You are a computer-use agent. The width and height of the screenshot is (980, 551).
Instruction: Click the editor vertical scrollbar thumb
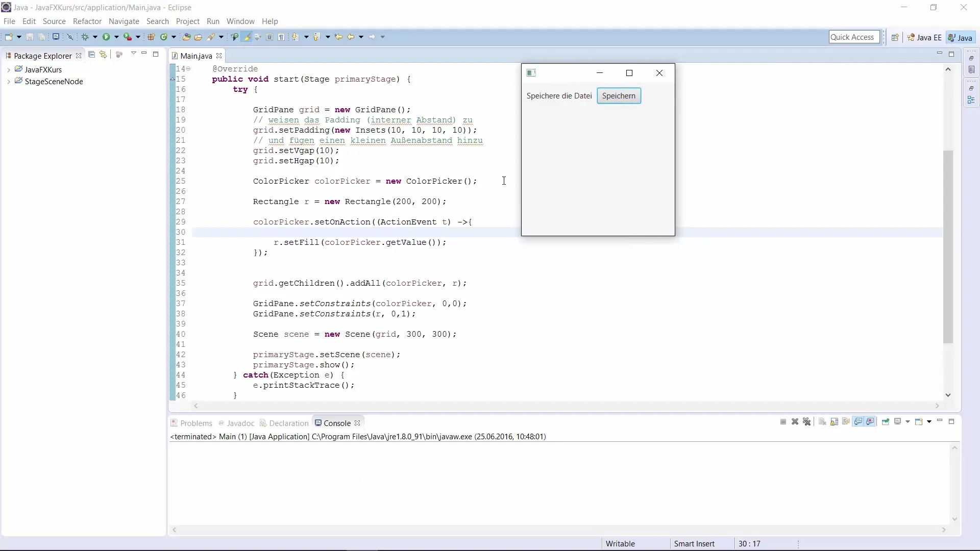[x=948, y=247]
